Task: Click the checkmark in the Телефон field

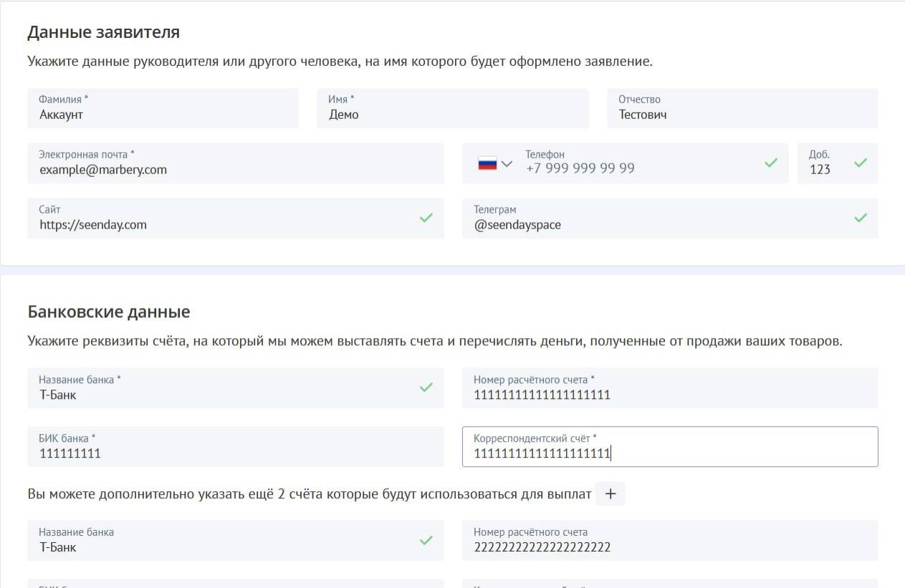Action: coord(771,163)
